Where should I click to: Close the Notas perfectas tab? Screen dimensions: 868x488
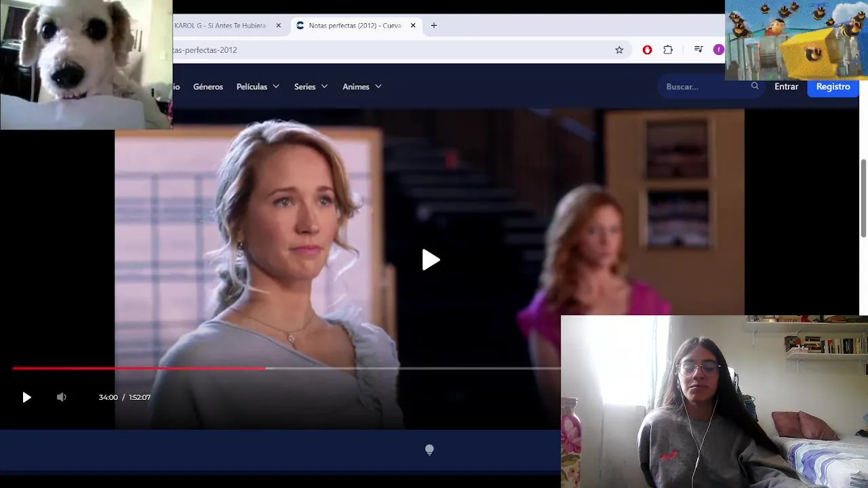tap(413, 26)
